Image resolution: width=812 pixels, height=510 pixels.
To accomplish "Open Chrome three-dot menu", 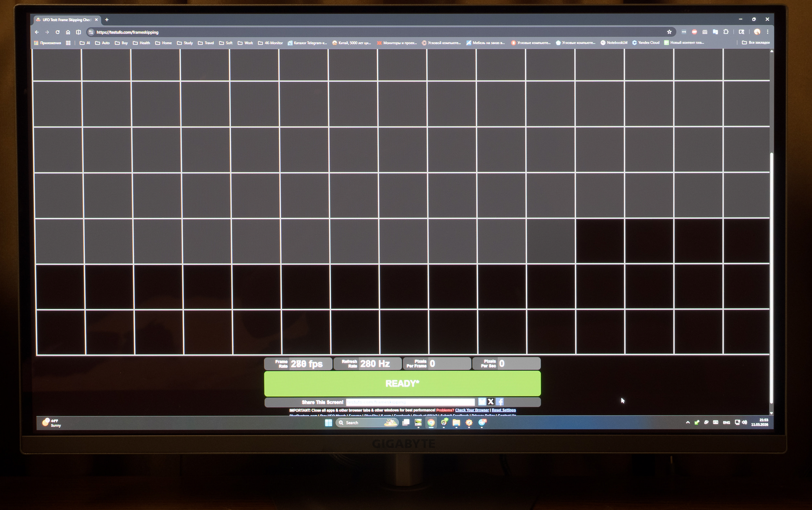I will 768,32.
